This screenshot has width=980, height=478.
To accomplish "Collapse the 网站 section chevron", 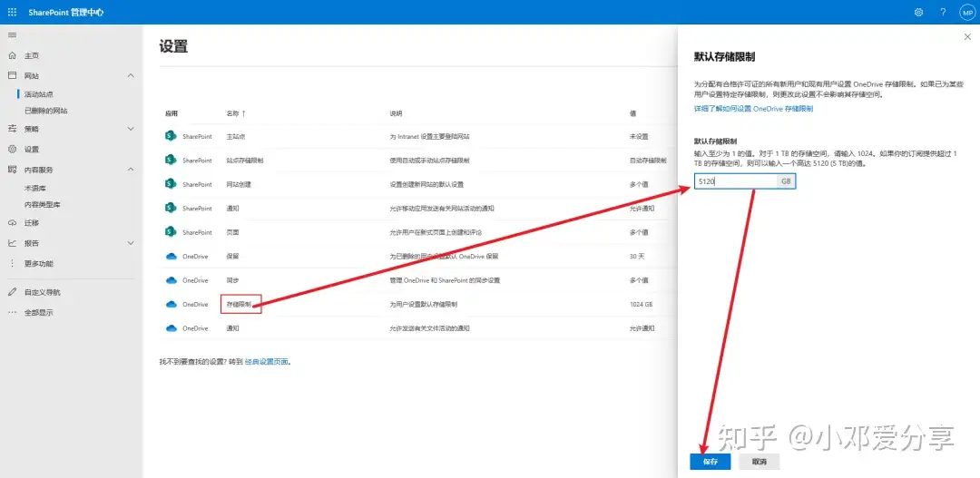I will pyautogui.click(x=131, y=75).
